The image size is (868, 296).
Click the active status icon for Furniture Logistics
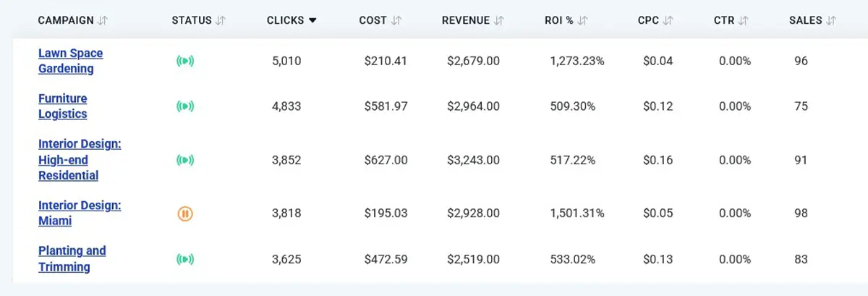pos(185,106)
